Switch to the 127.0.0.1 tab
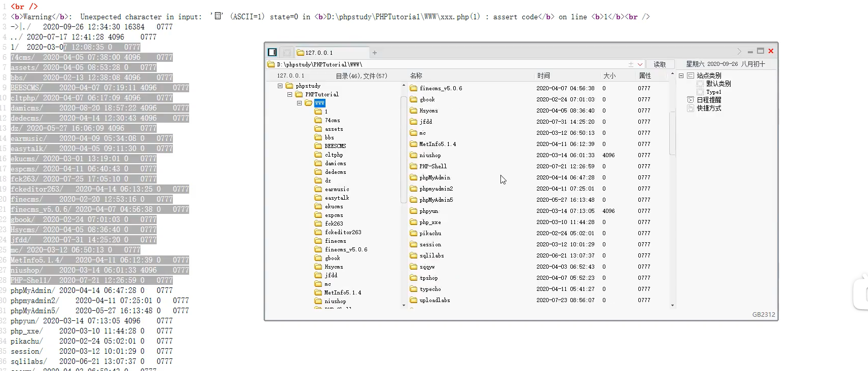 332,53
